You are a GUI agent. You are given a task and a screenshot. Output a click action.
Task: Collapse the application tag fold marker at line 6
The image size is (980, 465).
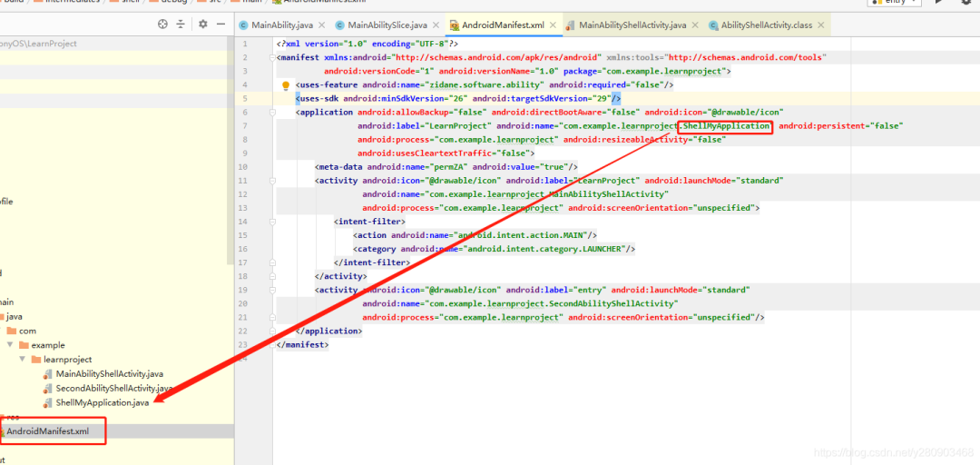tap(272, 112)
